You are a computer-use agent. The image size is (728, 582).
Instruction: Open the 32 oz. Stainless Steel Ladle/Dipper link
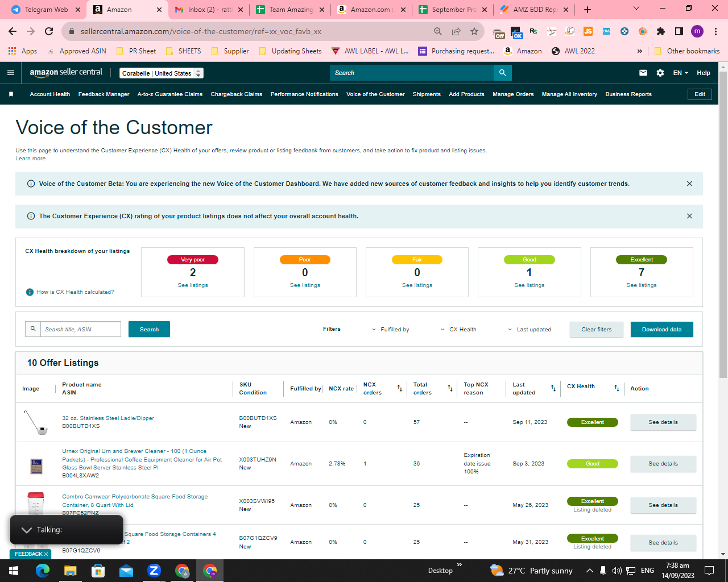tap(108, 418)
